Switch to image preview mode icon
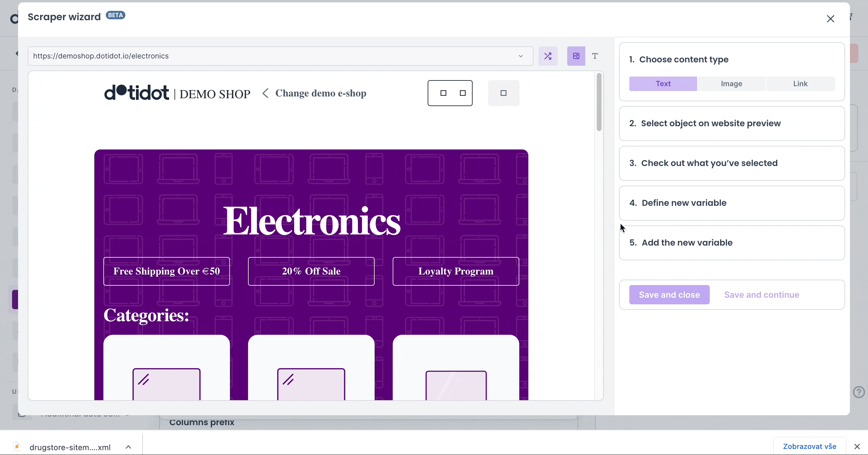868x455 pixels. (x=576, y=56)
